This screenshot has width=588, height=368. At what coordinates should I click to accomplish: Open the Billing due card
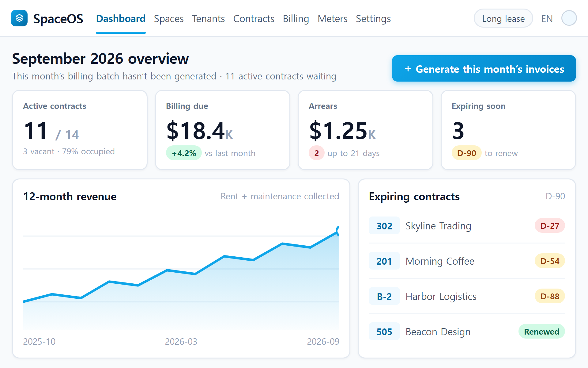223,130
